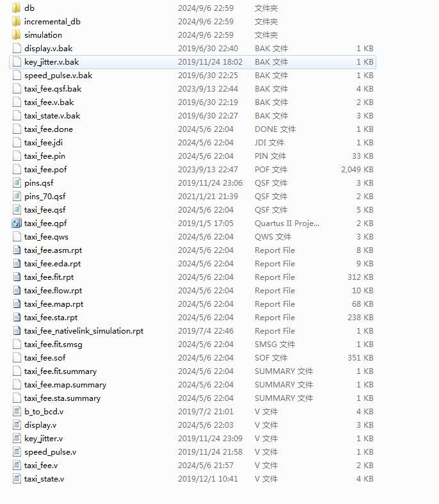Click the pins.qsf file icon
Screen dimensions: 439x504
coord(17,183)
